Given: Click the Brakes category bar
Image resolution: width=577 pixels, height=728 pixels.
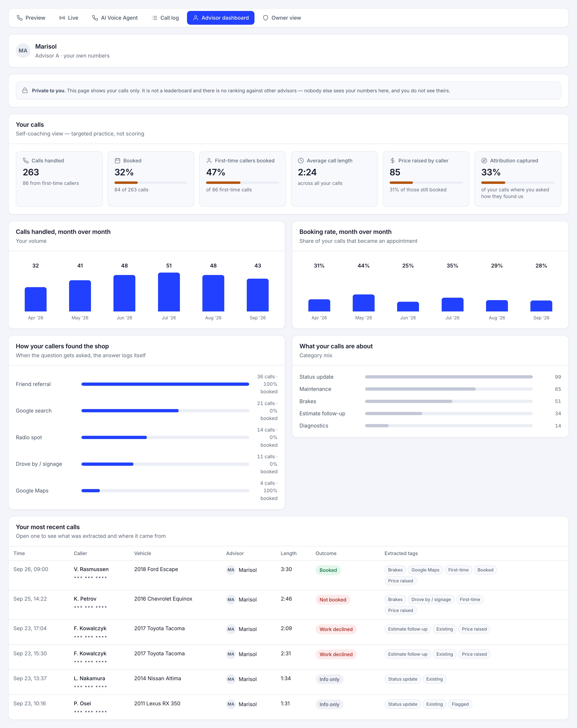Looking at the screenshot, I should tap(449, 401).
